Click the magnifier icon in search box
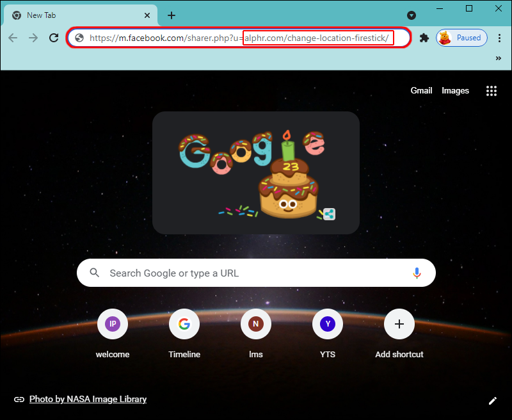Viewport: 512px width, 420px height. [94, 273]
